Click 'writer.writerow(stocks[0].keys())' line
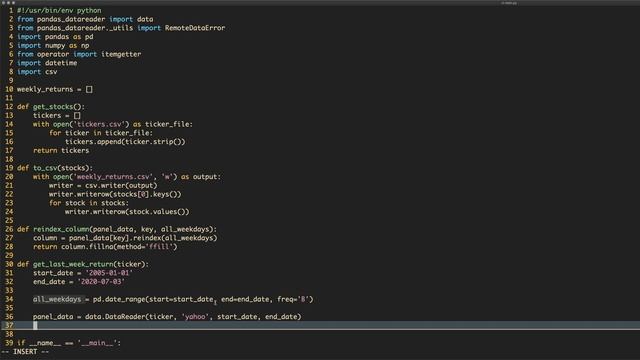640x360 pixels. pos(115,194)
